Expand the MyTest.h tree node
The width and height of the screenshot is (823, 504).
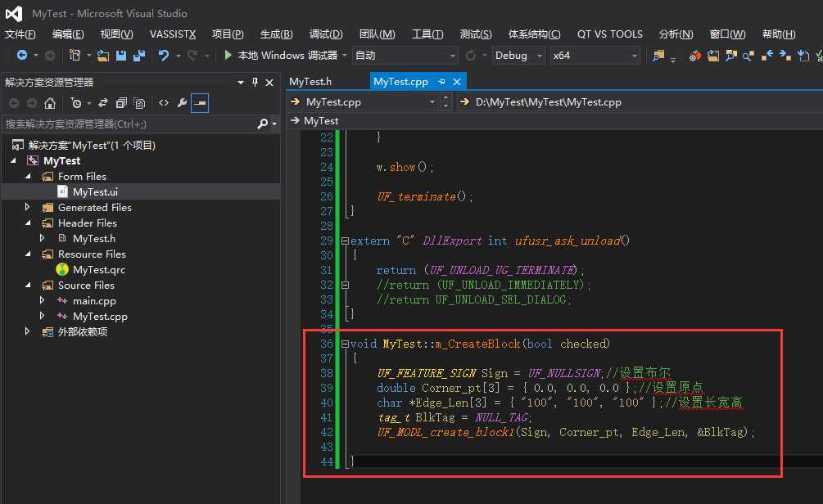click(43, 238)
